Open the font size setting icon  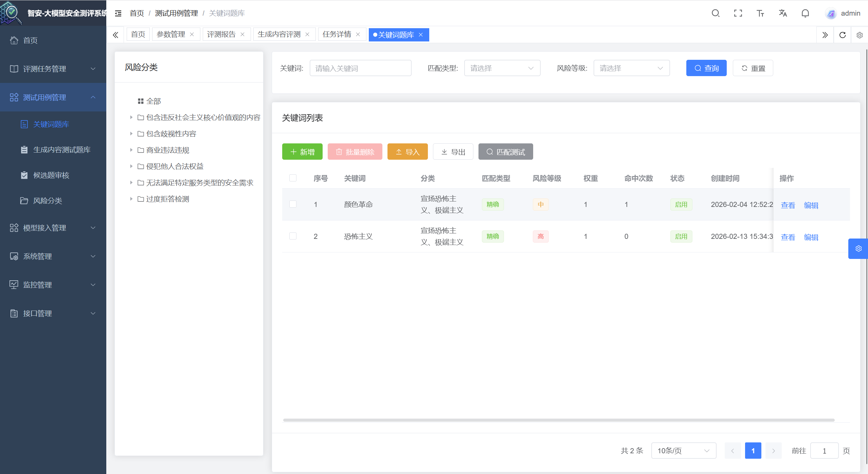pyautogui.click(x=760, y=13)
